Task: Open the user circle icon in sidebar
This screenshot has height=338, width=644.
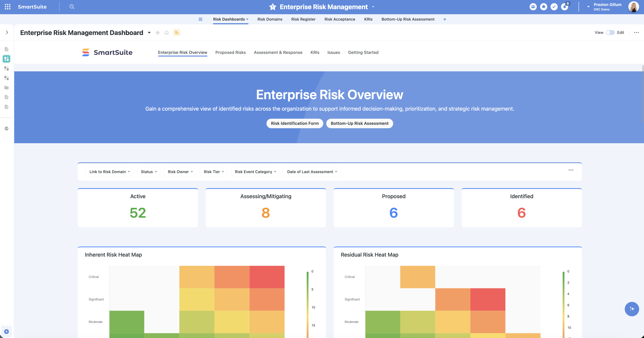Action: coord(7,128)
